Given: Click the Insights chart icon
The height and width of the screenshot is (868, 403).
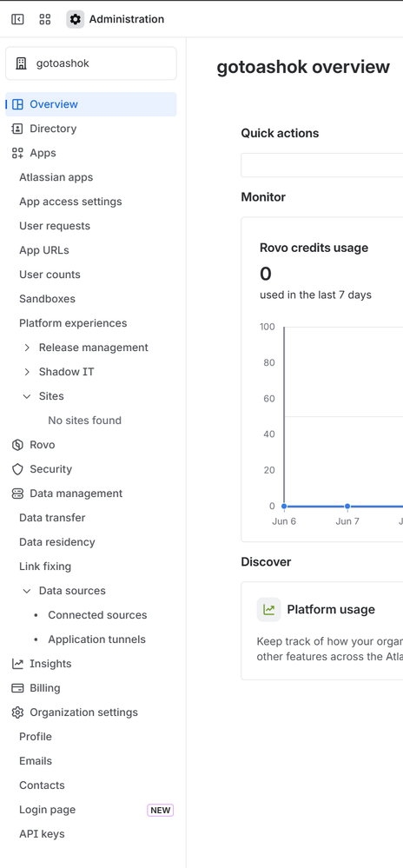Looking at the screenshot, I should [17, 663].
